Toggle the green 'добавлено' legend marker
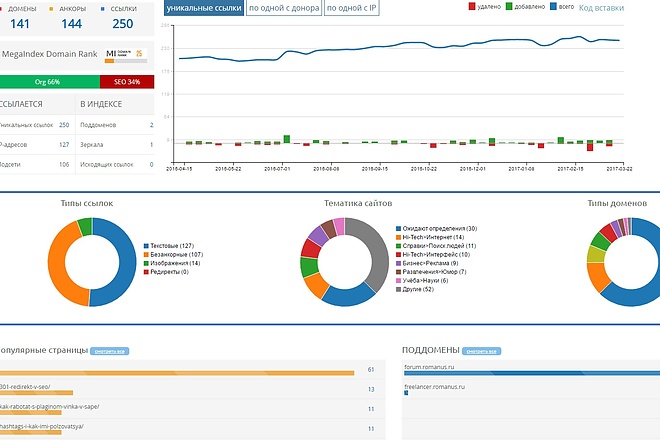This screenshot has width=660, height=440. coord(509,6)
